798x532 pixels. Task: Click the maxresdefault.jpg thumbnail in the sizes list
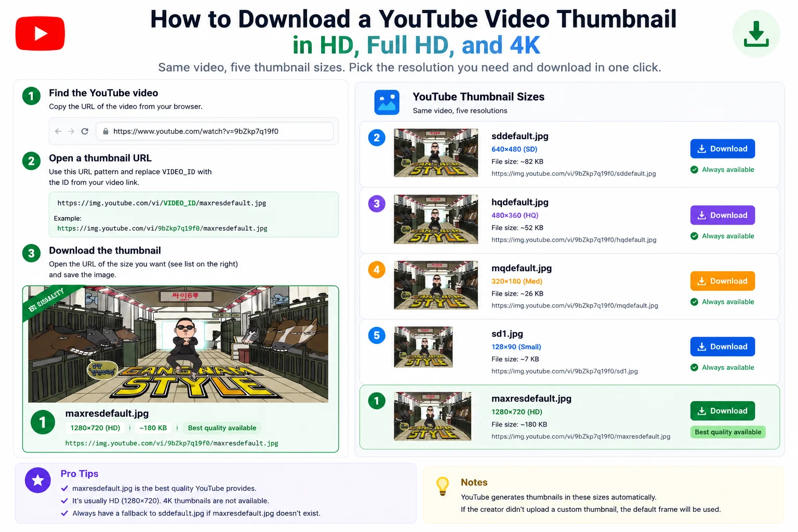(433, 417)
